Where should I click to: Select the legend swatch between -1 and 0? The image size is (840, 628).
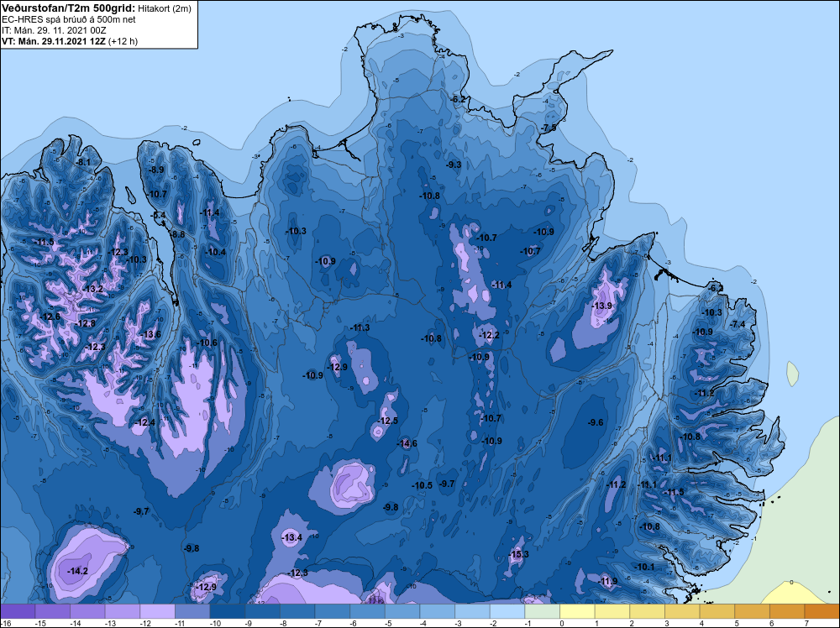(x=542, y=611)
